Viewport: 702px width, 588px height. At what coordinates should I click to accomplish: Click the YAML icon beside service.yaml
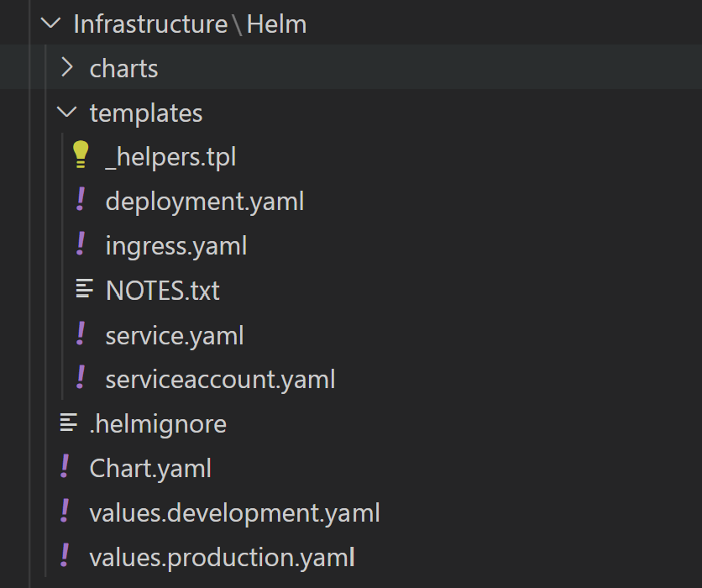coord(81,335)
